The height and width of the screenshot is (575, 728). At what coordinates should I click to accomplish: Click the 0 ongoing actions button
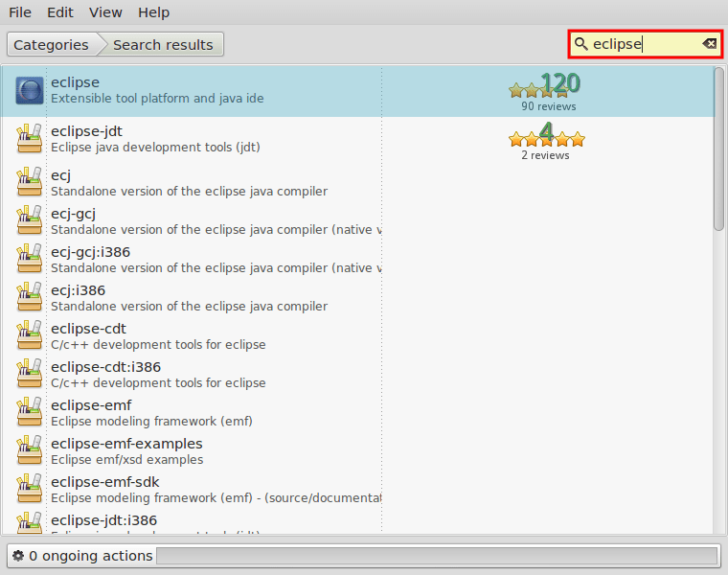click(x=82, y=556)
